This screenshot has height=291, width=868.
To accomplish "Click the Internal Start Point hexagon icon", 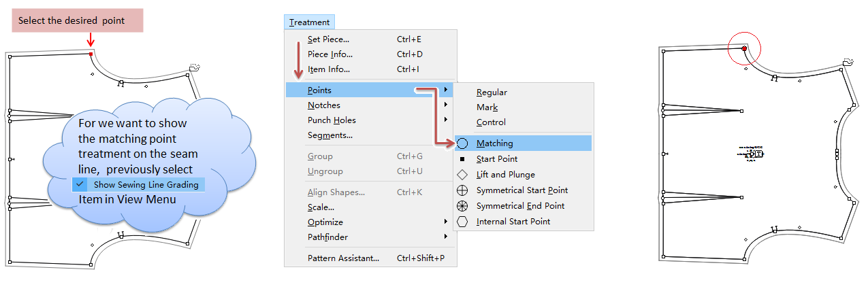I will (462, 222).
